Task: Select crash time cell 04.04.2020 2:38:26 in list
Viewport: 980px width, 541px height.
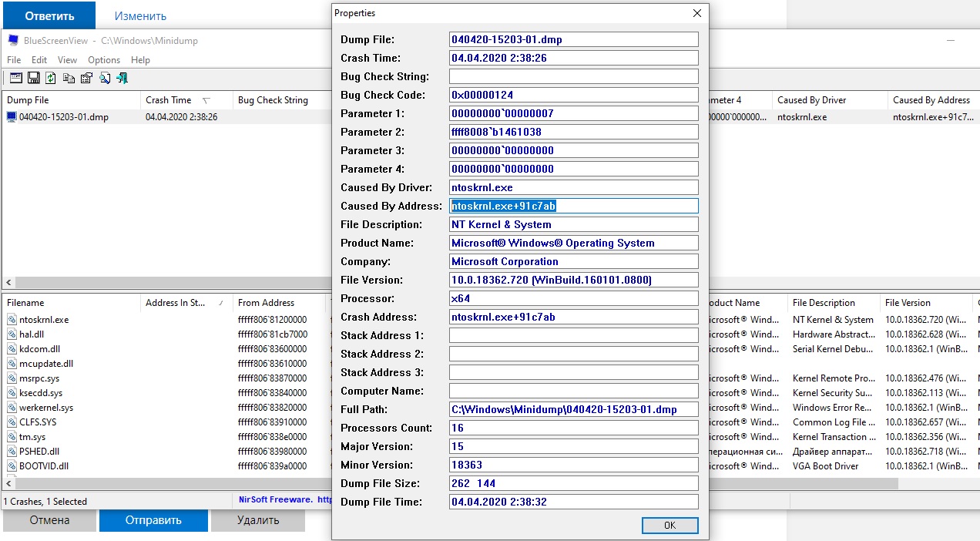Action: click(x=181, y=117)
